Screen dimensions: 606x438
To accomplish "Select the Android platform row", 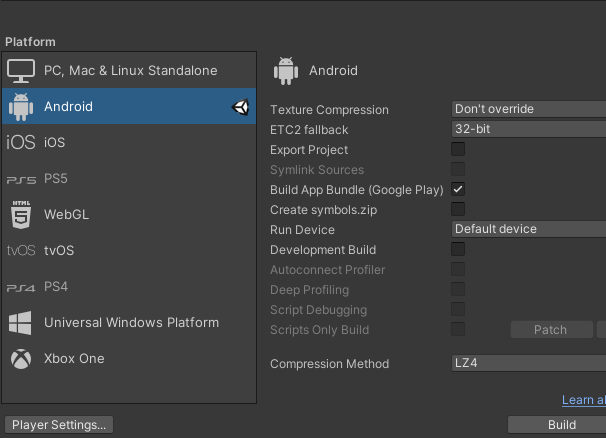I will click(129, 106).
